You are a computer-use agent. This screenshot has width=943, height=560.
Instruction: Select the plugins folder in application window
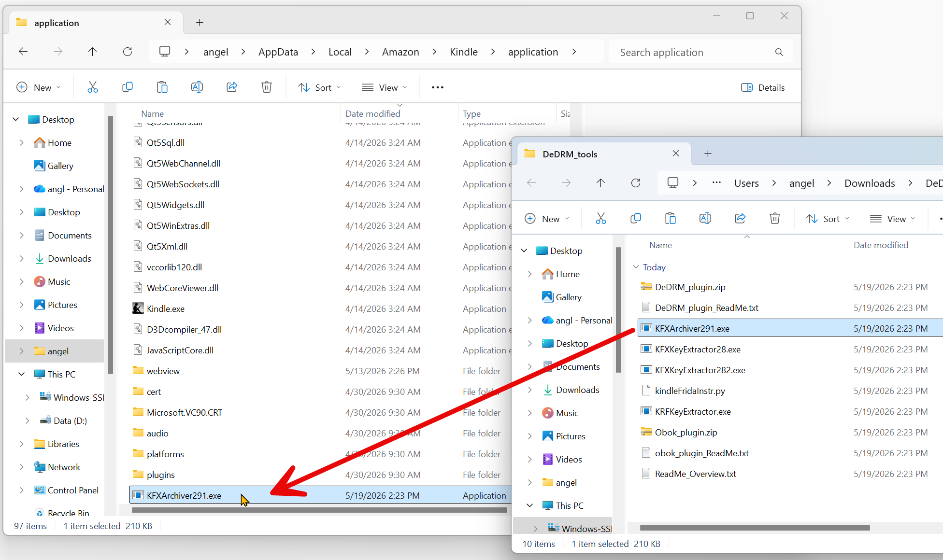coord(160,475)
